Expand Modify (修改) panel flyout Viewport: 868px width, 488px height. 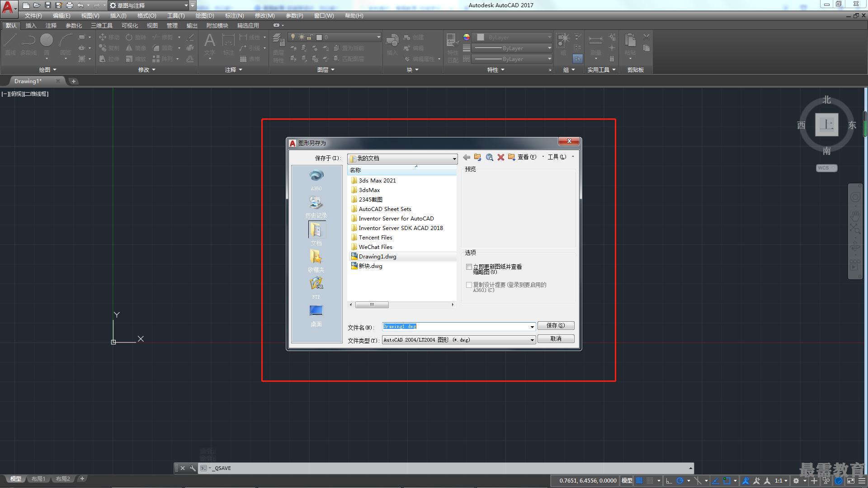(x=146, y=70)
